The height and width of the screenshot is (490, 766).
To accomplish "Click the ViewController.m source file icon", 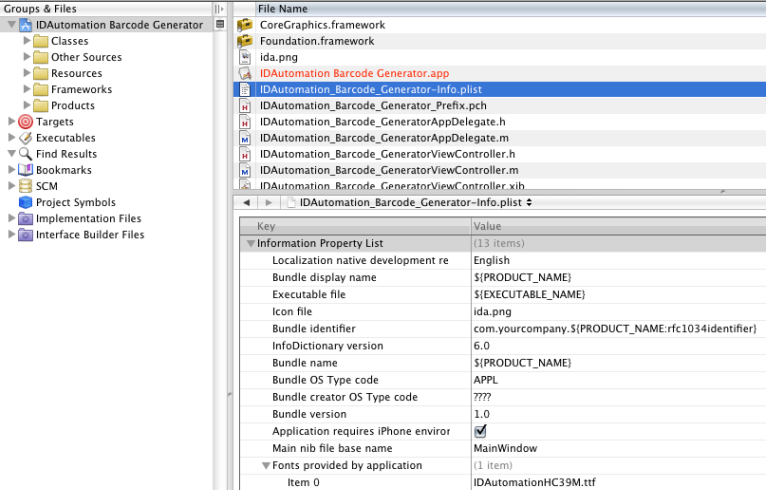I will point(245,170).
